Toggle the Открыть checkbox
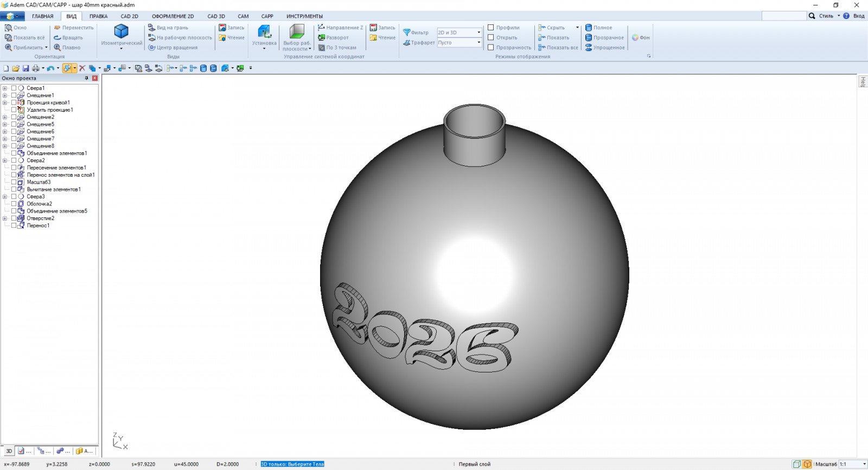 pos(491,37)
